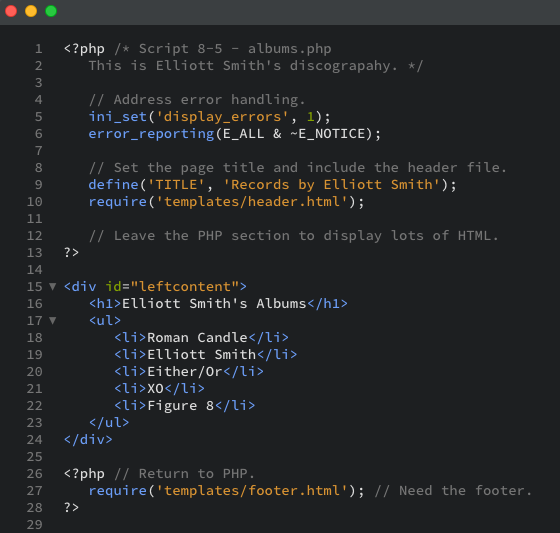The image size is (560, 533).
Task: Click the closing ?> tag on line 13
Action: coord(71,253)
